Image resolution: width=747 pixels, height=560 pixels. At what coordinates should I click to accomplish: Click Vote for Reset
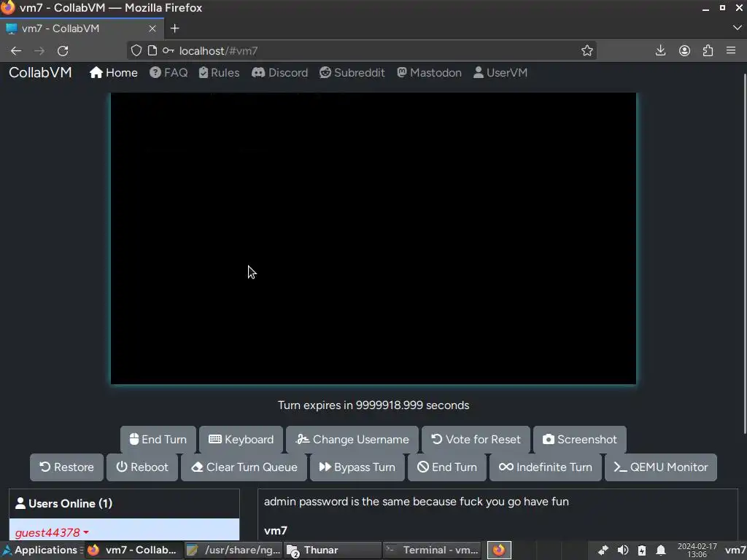tap(476, 440)
